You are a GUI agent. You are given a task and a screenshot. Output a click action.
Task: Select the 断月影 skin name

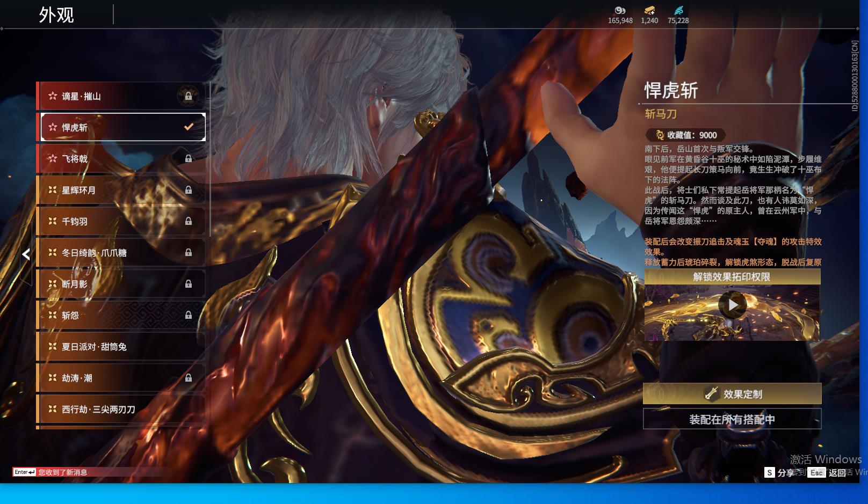pyautogui.click(x=75, y=283)
